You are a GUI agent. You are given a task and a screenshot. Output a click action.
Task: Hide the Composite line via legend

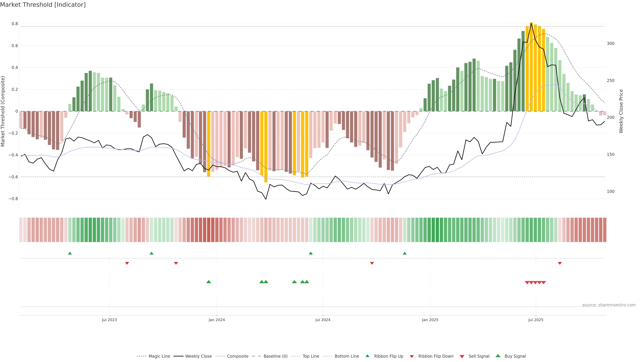[x=237, y=356]
